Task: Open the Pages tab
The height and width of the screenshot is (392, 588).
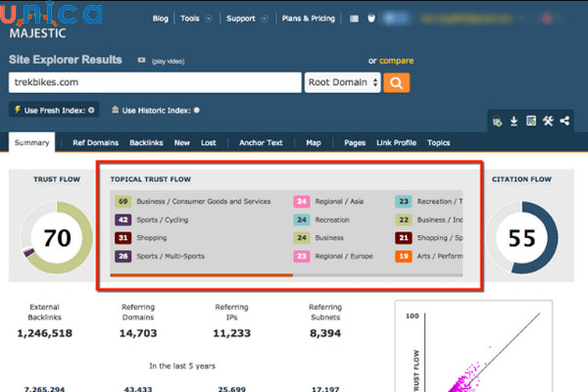Action: pos(355,143)
